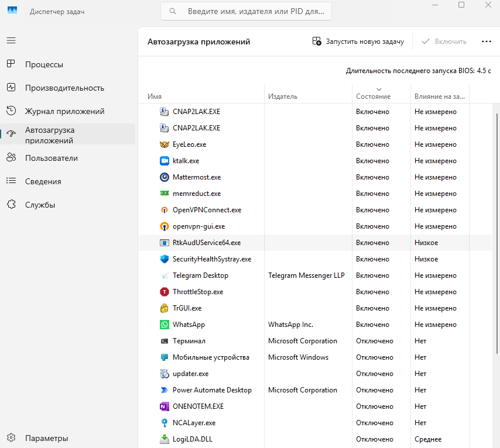Click the Telegram Desktop paper plane icon
The image size is (500, 448).
(x=164, y=275)
